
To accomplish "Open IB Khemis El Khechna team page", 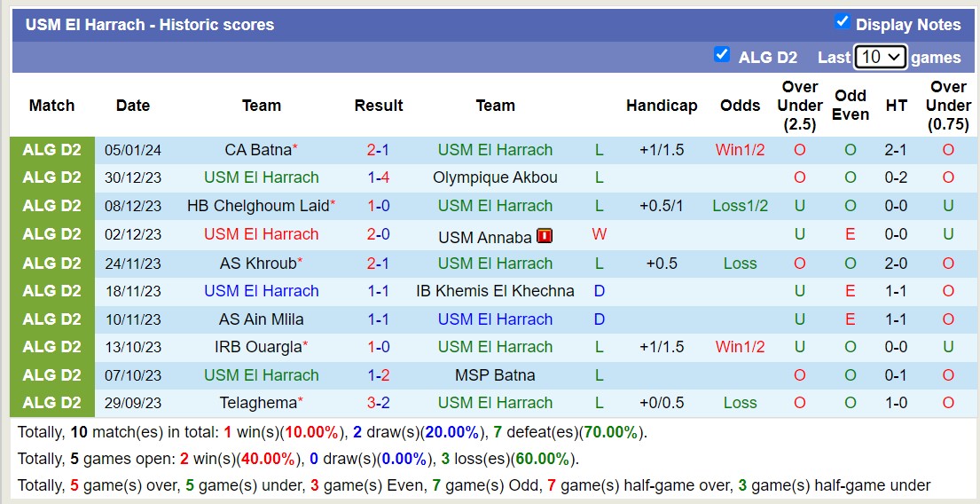I will click(495, 291).
